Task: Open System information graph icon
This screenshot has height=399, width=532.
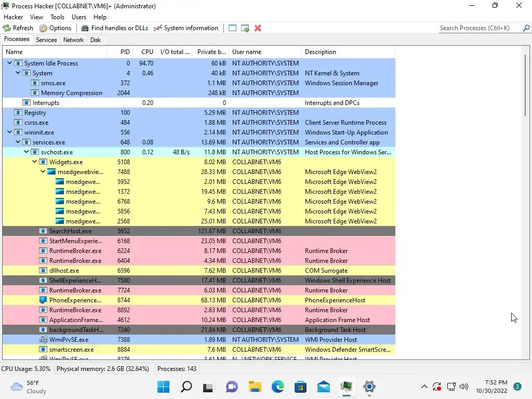Action: coord(158,28)
